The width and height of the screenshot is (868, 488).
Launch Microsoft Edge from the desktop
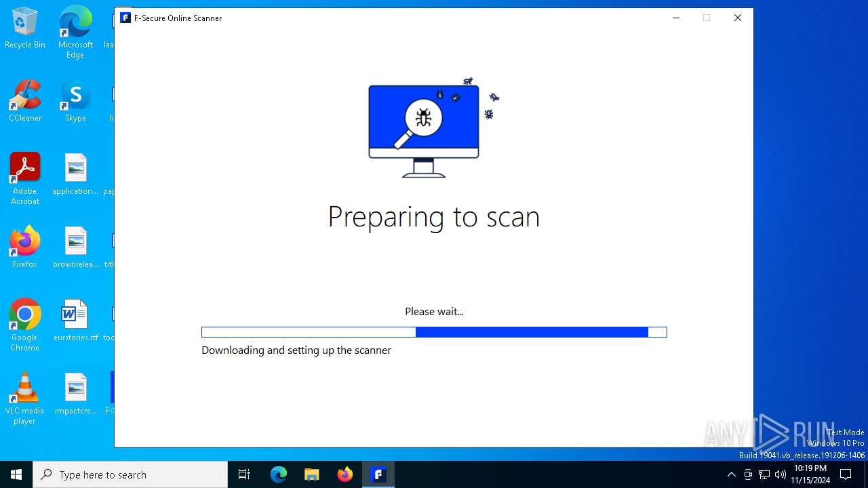click(x=75, y=32)
